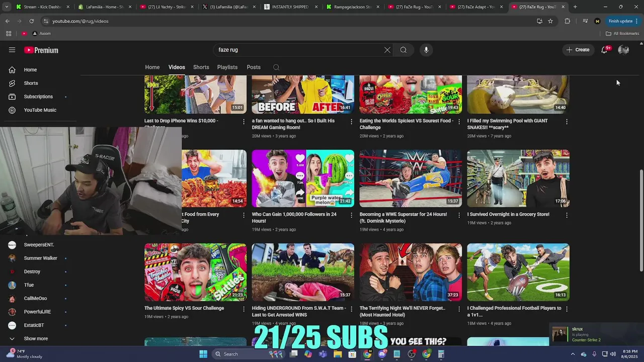This screenshot has height=362, width=644.
Task: Open Eating Spiciest VS Sourest Food thumbnail
Action: pos(411,95)
